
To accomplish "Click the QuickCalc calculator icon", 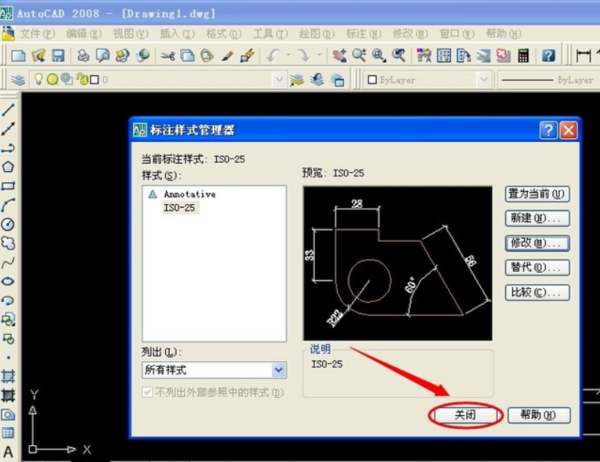I will [x=523, y=56].
